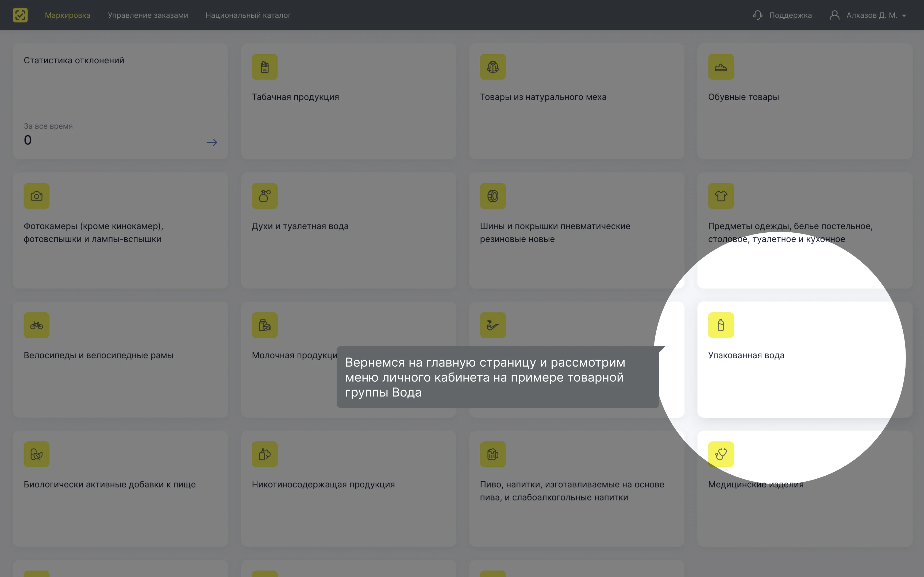This screenshot has height=577, width=924.
Task: Click the user profile avatar icon
Action: tap(834, 15)
